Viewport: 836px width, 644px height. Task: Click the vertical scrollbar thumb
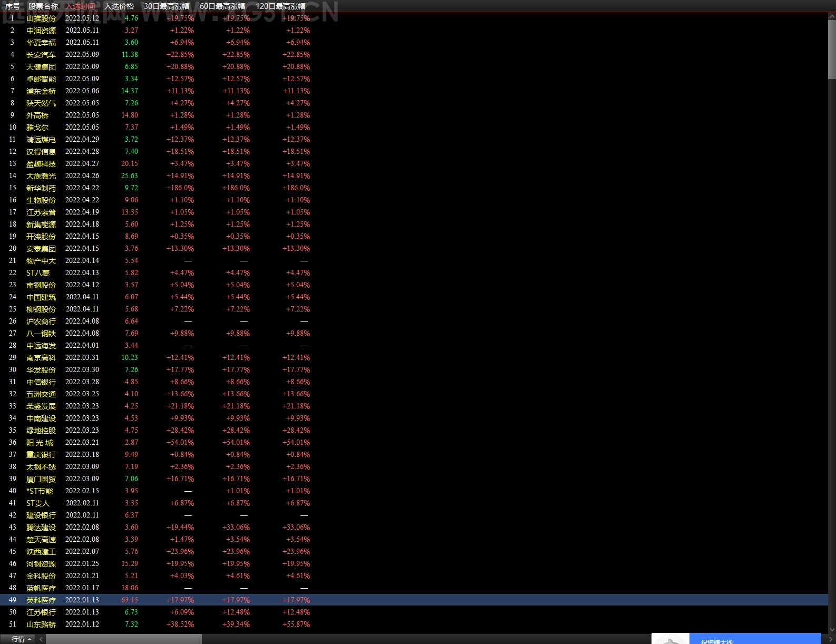click(x=832, y=50)
